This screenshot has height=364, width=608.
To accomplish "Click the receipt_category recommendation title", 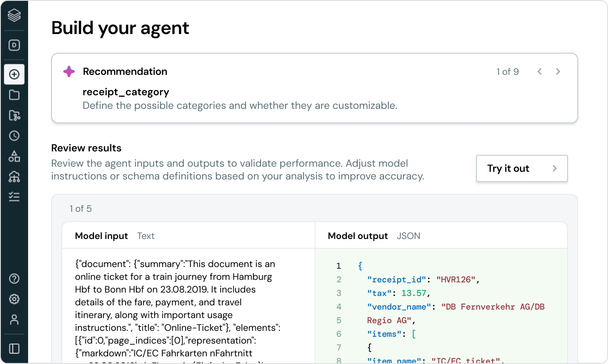I will click(x=126, y=92).
